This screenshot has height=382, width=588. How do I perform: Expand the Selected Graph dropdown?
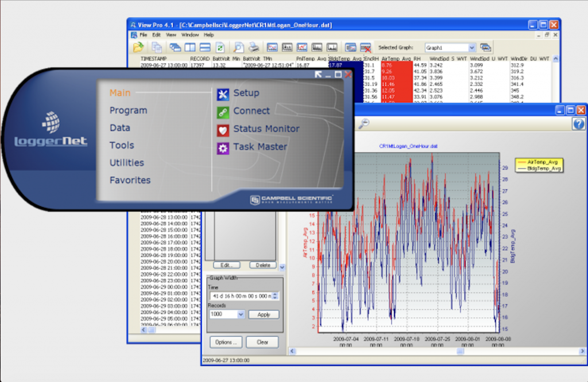coord(472,48)
